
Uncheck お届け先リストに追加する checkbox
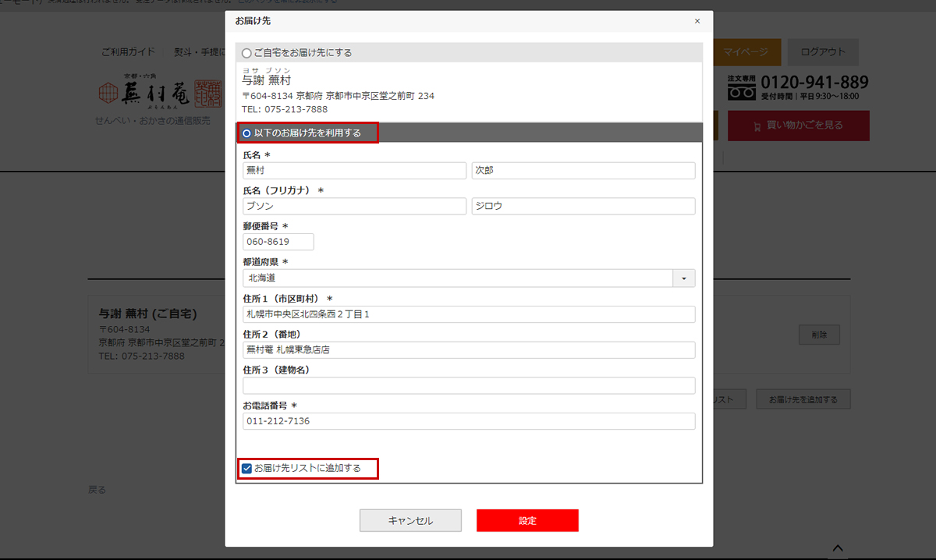point(247,469)
